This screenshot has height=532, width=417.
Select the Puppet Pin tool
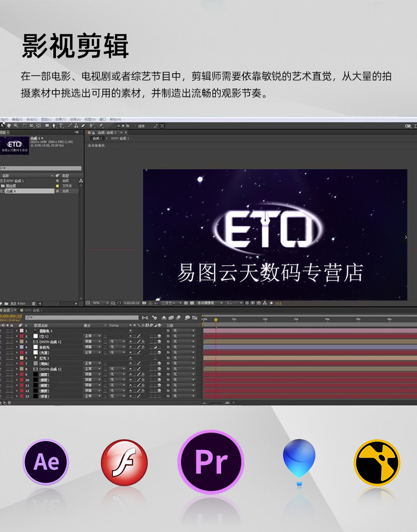[x=101, y=126]
